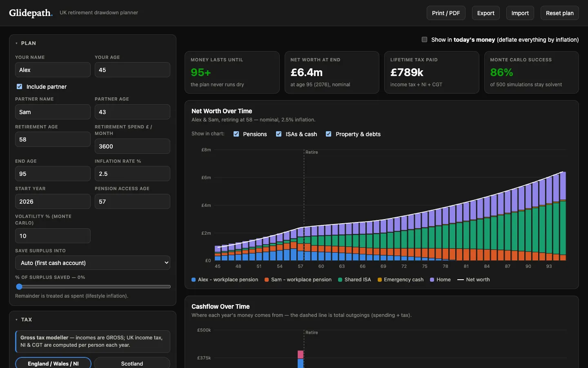588x368 pixels.
Task: Uncheck Pensions in chart filter
Action: [x=236, y=134]
